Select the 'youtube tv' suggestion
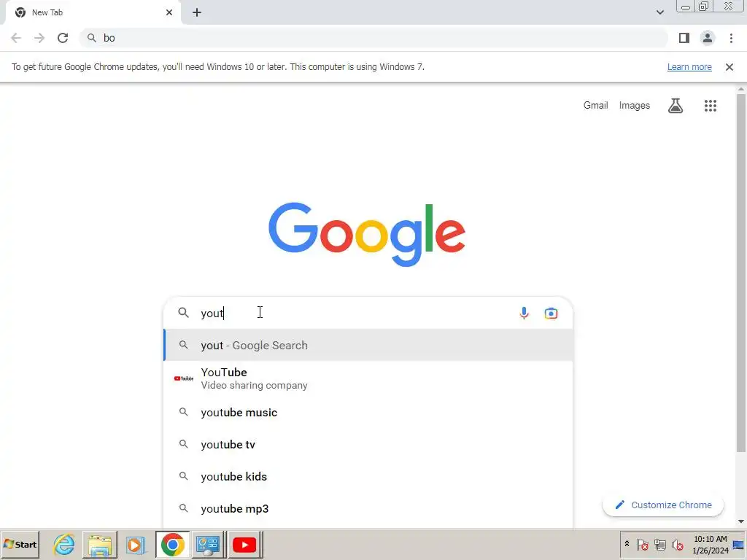Viewport: 747px width, 560px height. pos(368,444)
